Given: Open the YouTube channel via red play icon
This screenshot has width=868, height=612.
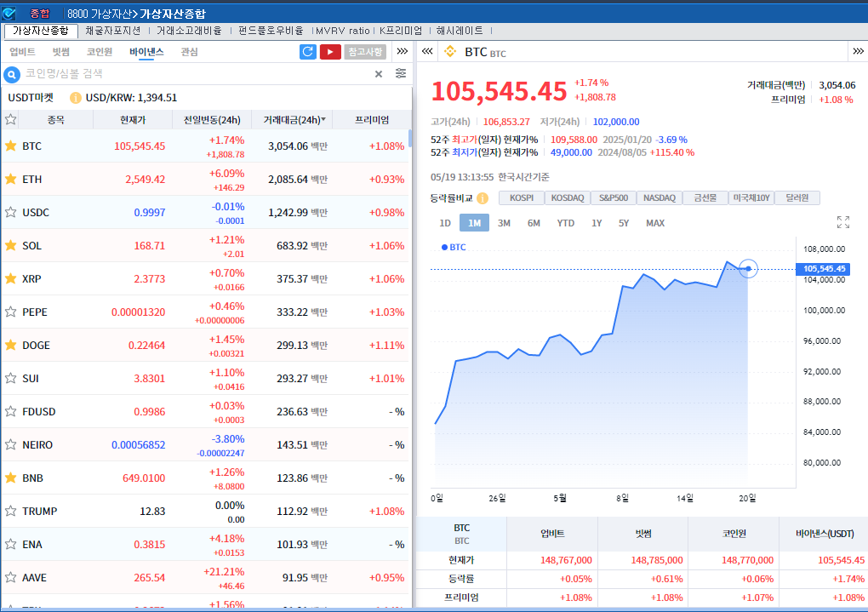Looking at the screenshot, I should (329, 51).
